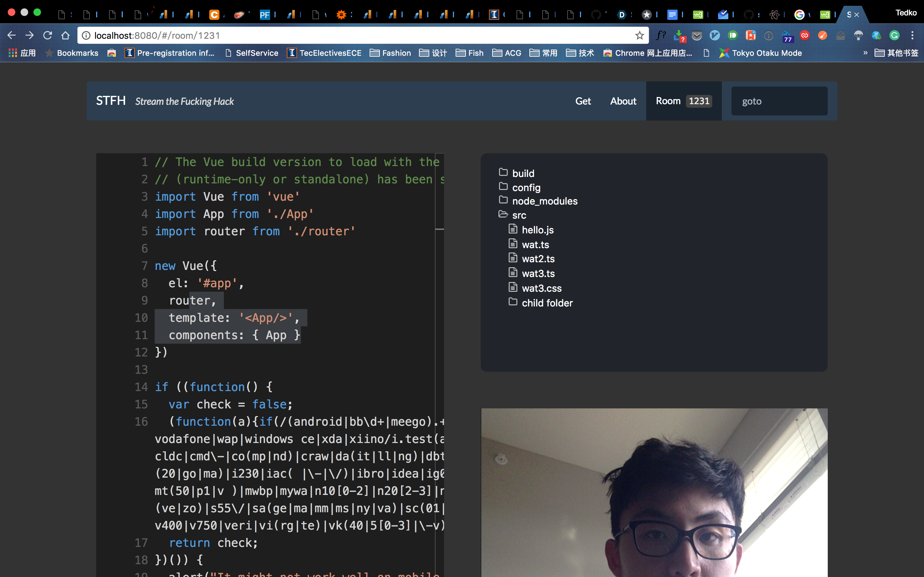Expand the build folder
The width and height of the screenshot is (924, 577).
[x=523, y=173]
